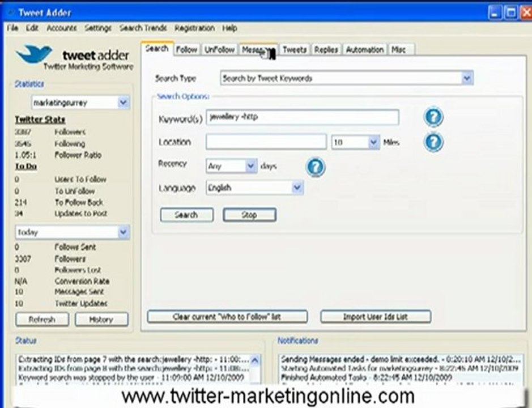Click the "Conversion Rate" stat label
Image resolution: width=532 pixels, height=408 pixels.
coord(82,281)
